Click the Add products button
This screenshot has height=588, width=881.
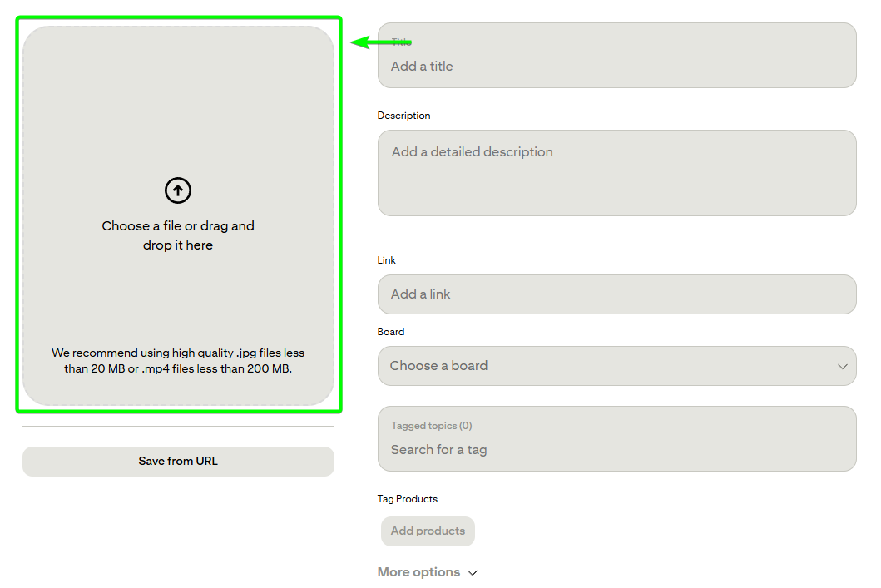[428, 531]
